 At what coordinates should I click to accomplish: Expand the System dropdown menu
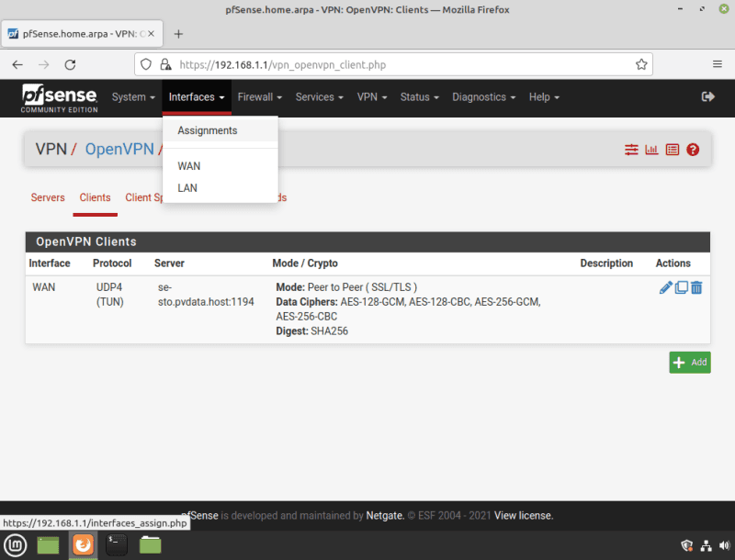coord(133,97)
